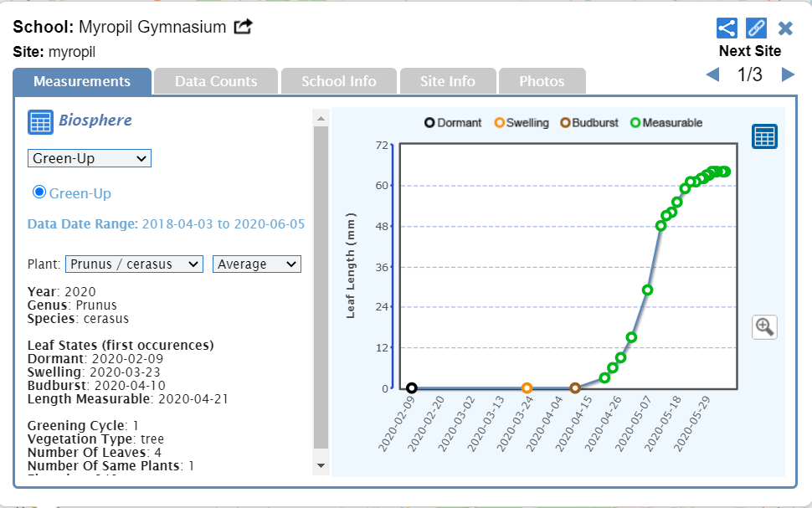Click the blue copy link icon

[756, 28]
